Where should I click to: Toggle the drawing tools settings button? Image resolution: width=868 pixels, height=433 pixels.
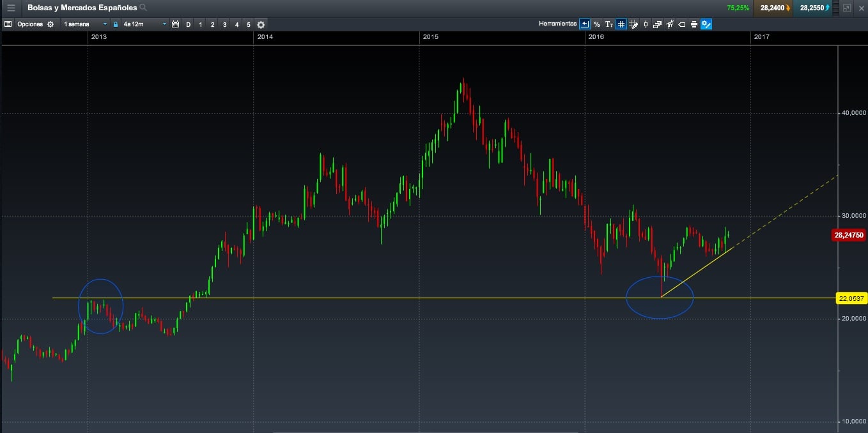pyautogui.click(x=706, y=24)
